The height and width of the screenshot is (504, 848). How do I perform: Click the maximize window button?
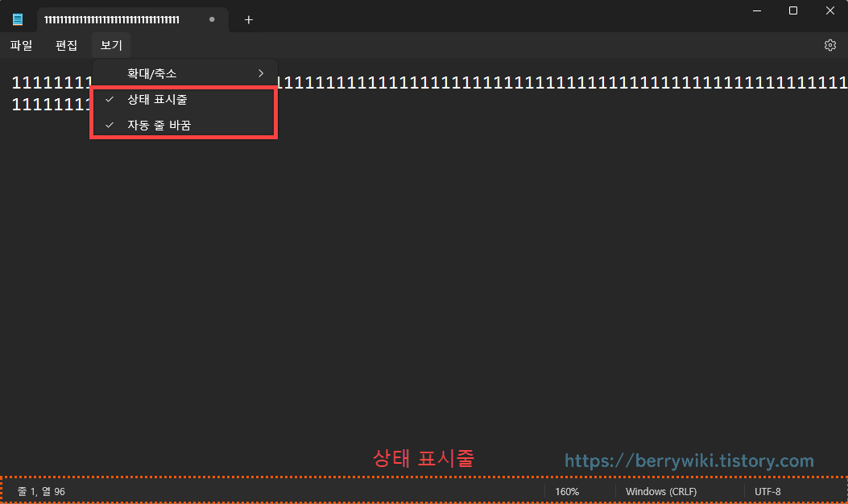[x=794, y=10]
